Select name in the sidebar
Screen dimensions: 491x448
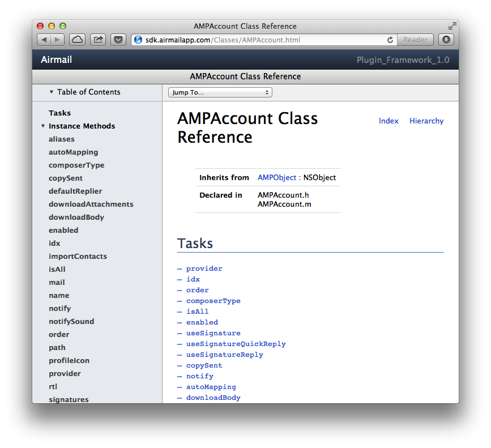(59, 296)
